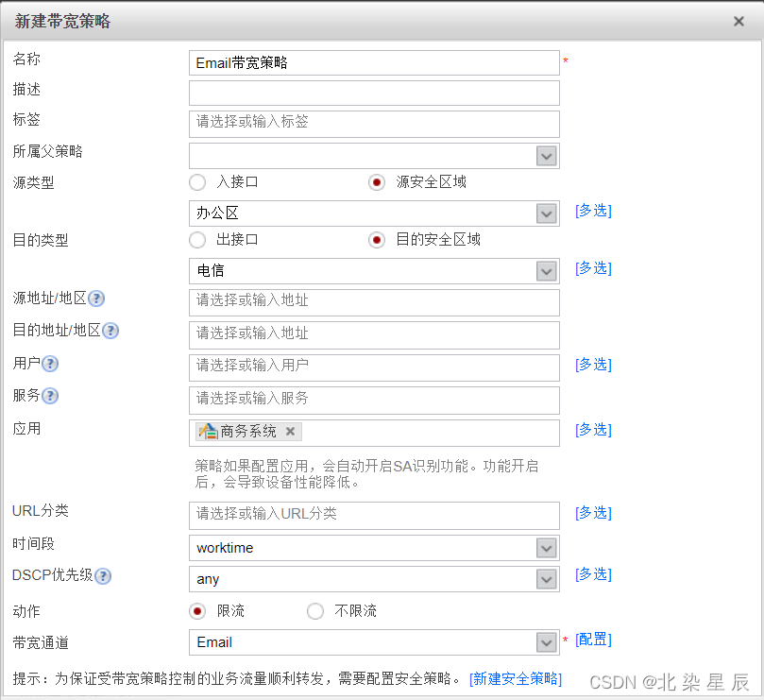Click the empty 描述 input field
The height and width of the screenshot is (700, 764).
(x=374, y=94)
